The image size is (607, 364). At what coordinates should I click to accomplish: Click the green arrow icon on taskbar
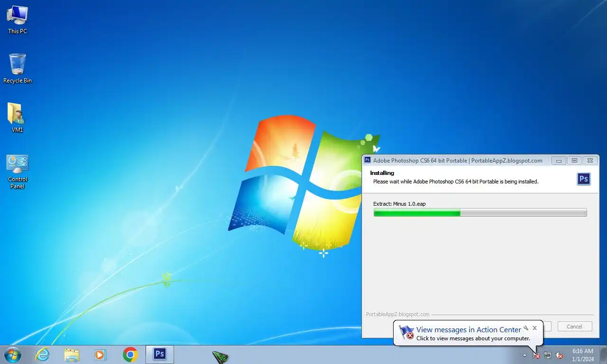pyautogui.click(x=220, y=356)
